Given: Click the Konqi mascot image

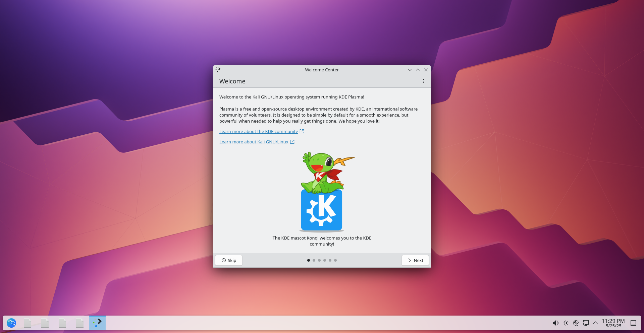Looking at the screenshot, I should pos(322,192).
